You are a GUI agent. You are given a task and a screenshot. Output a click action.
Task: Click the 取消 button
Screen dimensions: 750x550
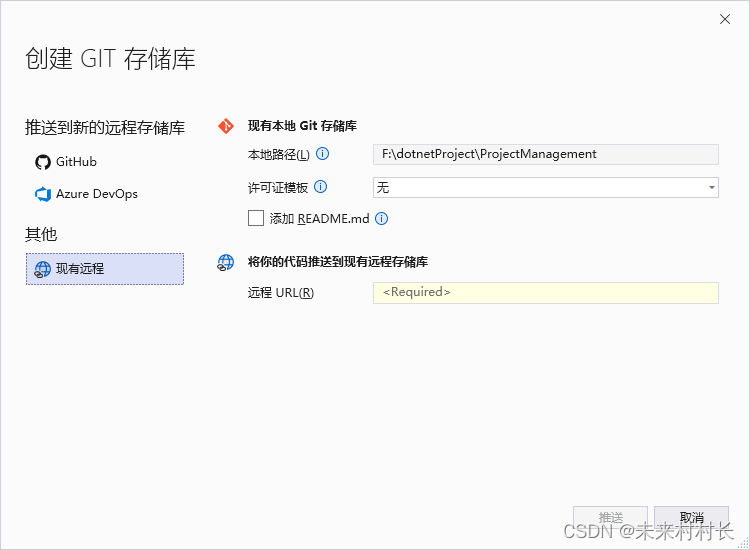tap(692, 517)
